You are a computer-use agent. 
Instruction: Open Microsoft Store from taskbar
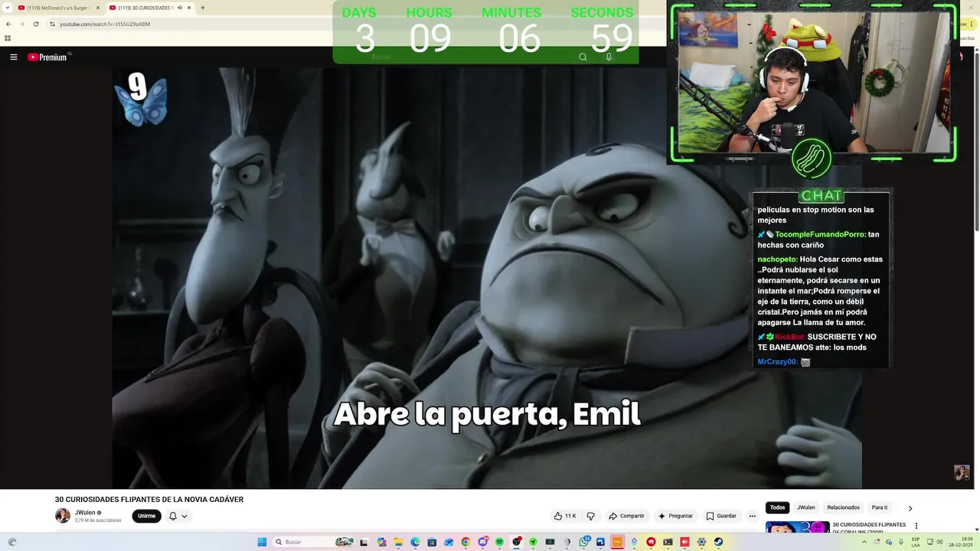point(432,542)
